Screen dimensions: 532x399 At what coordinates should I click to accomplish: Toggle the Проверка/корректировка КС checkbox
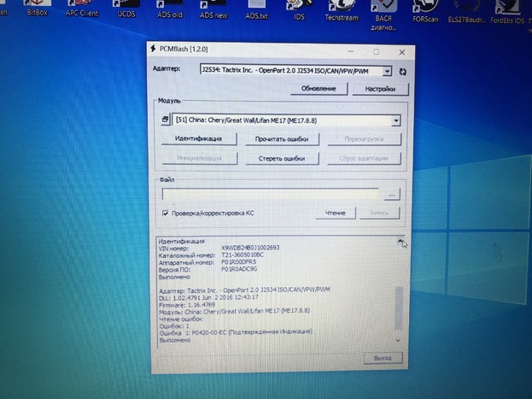(x=166, y=213)
